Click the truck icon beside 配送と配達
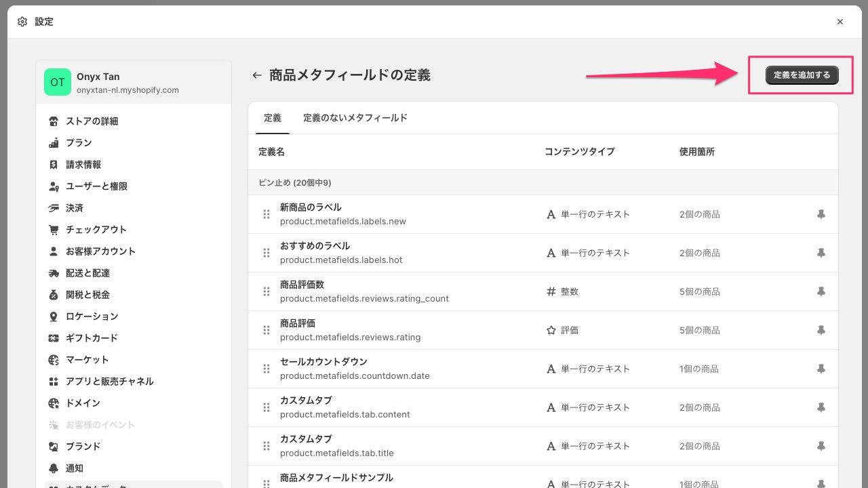The image size is (868, 488). point(54,273)
